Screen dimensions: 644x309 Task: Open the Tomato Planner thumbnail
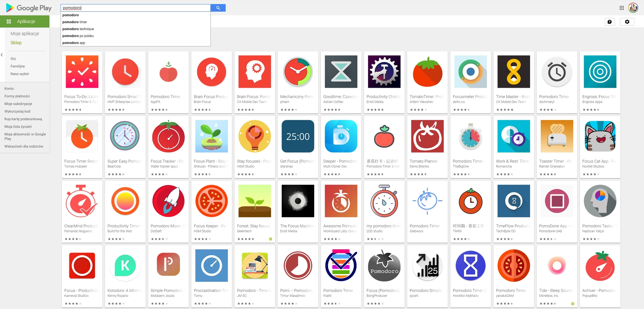pyautogui.click(x=427, y=136)
